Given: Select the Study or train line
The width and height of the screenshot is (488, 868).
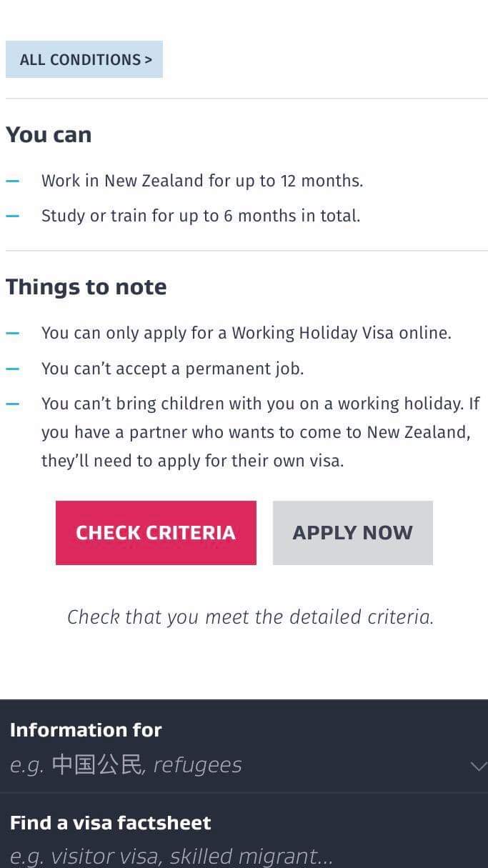Looking at the screenshot, I should coord(201,216).
